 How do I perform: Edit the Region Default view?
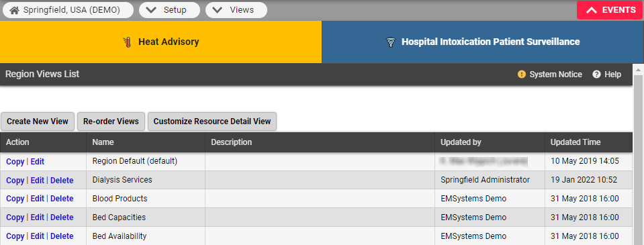(x=38, y=162)
